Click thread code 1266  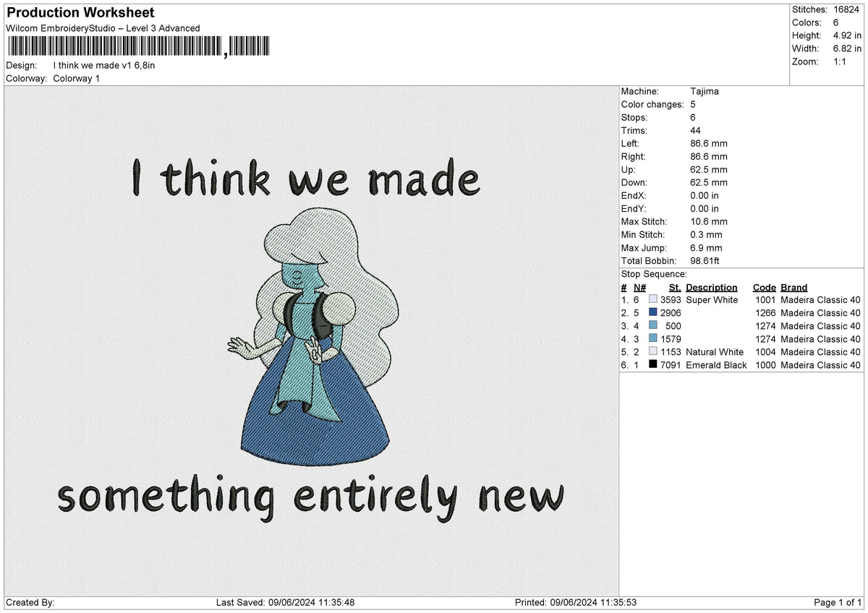tap(765, 313)
